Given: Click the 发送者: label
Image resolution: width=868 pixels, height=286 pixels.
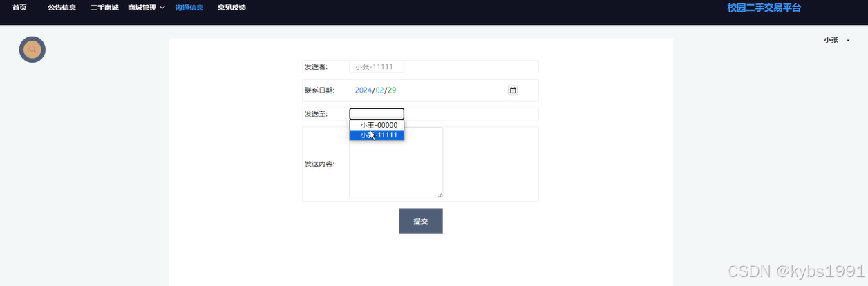Looking at the screenshot, I should tap(316, 67).
